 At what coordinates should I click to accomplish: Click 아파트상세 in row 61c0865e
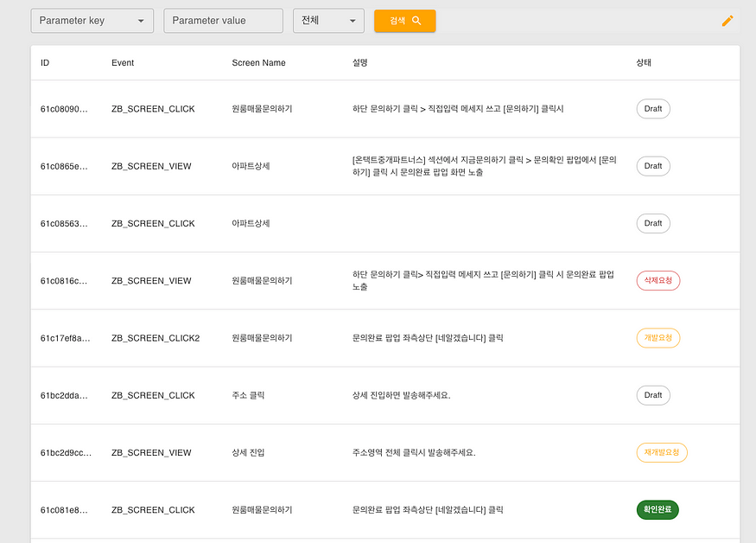(251, 166)
